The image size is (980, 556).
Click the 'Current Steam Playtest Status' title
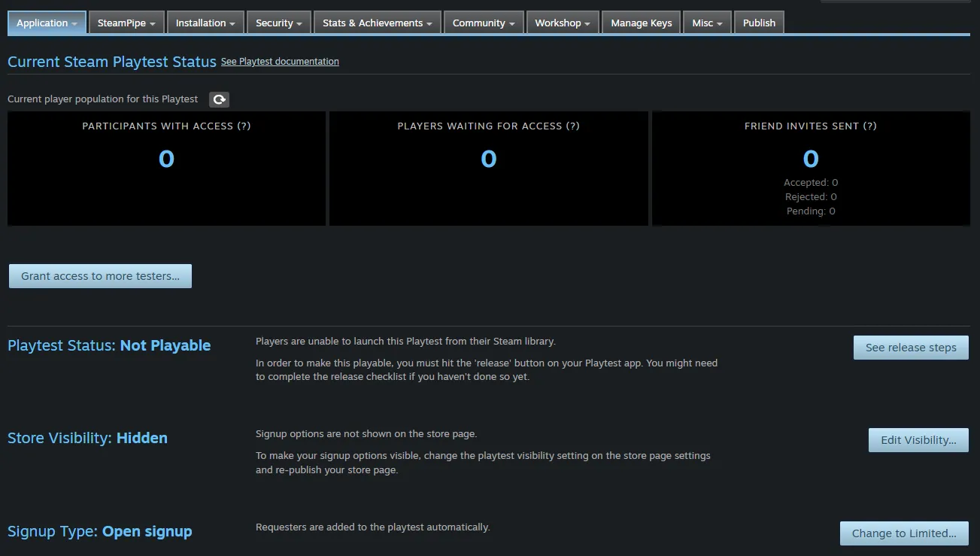pyautogui.click(x=112, y=62)
